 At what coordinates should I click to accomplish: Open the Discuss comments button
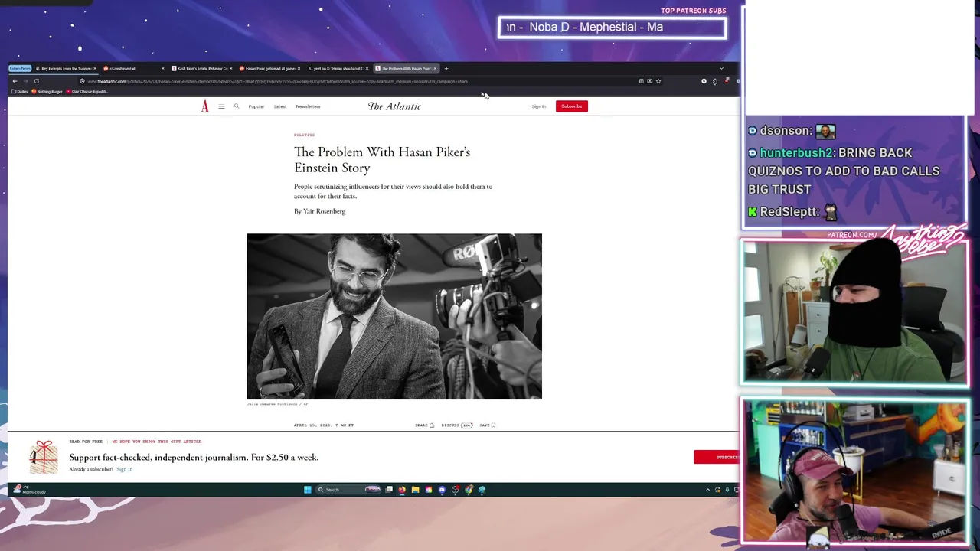coord(457,425)
